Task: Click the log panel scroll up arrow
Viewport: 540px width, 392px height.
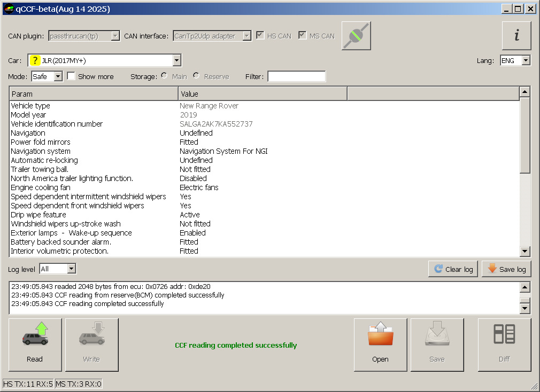Action: click(x=524, y=287)
